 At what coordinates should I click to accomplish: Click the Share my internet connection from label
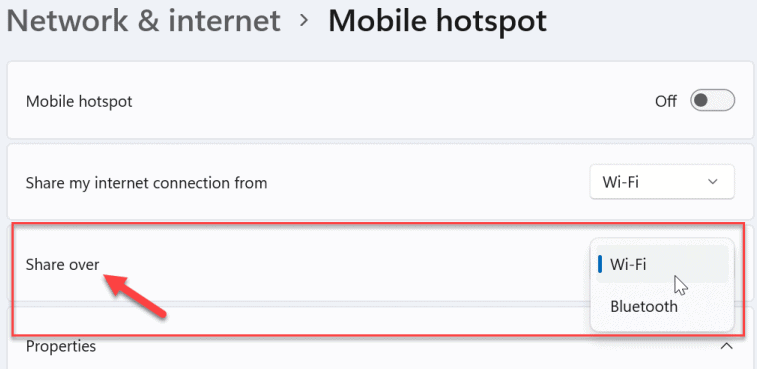(146, 183)
